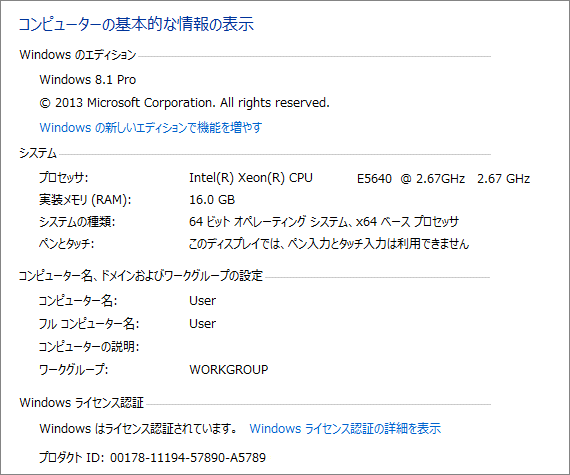Click the 'Windows はライセンス認証されています。' status text
The image size is (570, 475).
(x=138, y=428)
